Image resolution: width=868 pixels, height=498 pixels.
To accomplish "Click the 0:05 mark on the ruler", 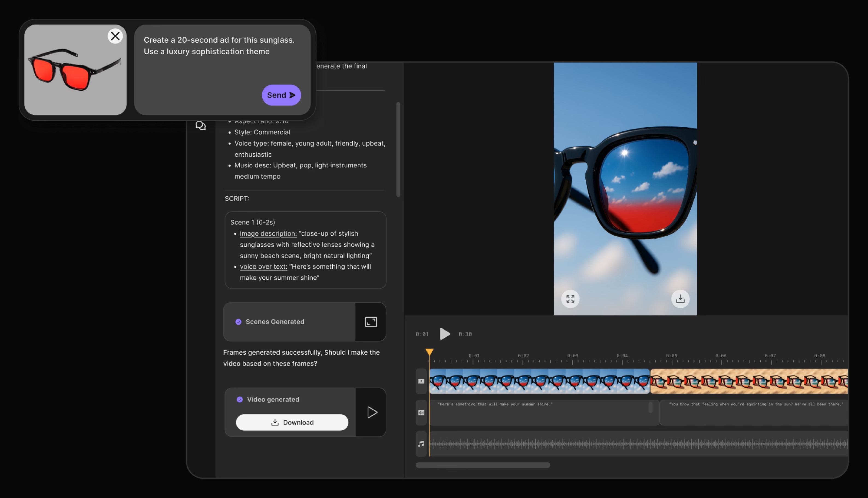I will point(671,356).
